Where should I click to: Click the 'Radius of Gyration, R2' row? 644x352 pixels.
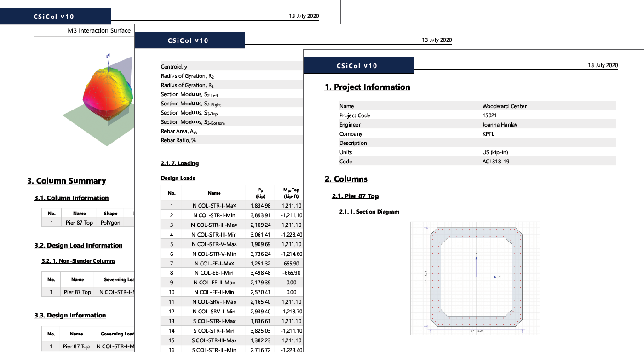tap(232, 76)
